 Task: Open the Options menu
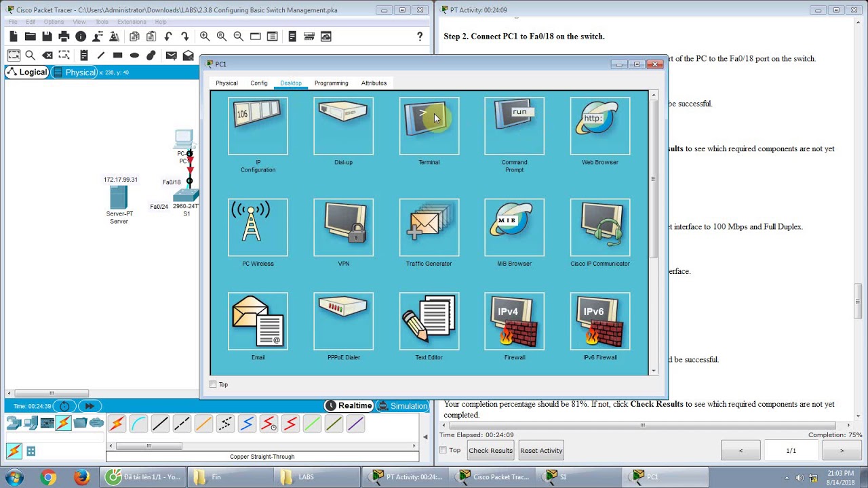click(x=54, y=22)
